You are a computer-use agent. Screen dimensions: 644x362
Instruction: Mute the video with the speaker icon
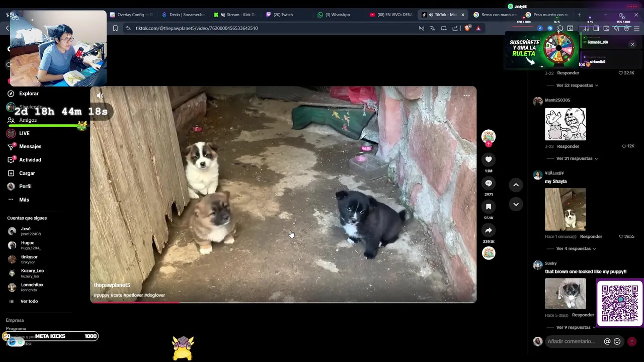coord(100,95)
